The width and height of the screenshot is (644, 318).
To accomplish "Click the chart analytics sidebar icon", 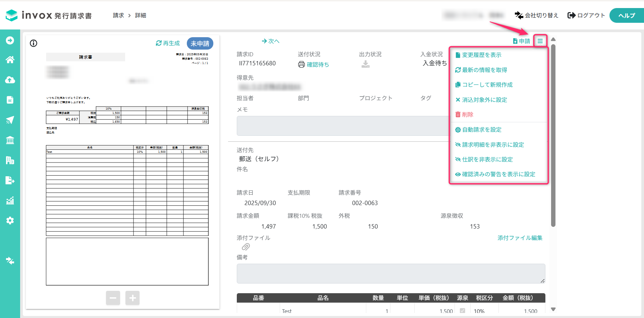I will pyautogui.click(x=10, y=200).
